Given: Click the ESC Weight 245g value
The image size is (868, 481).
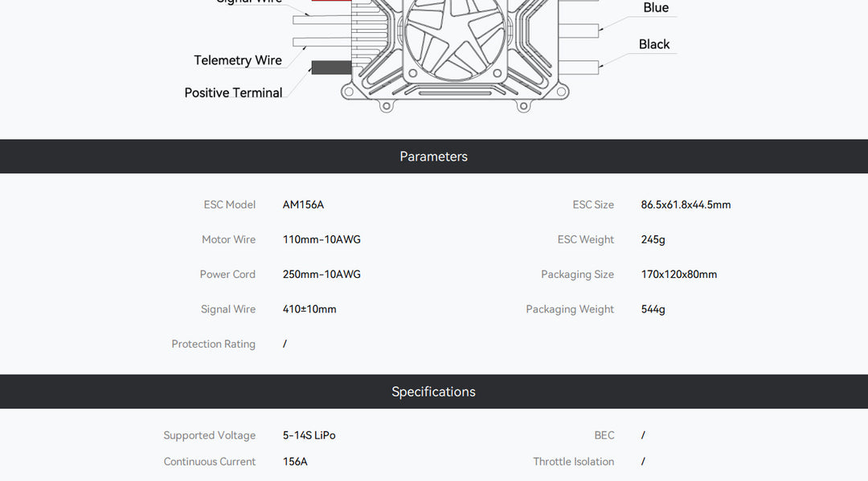Looking at the screenshot, I should coord(653,239).
